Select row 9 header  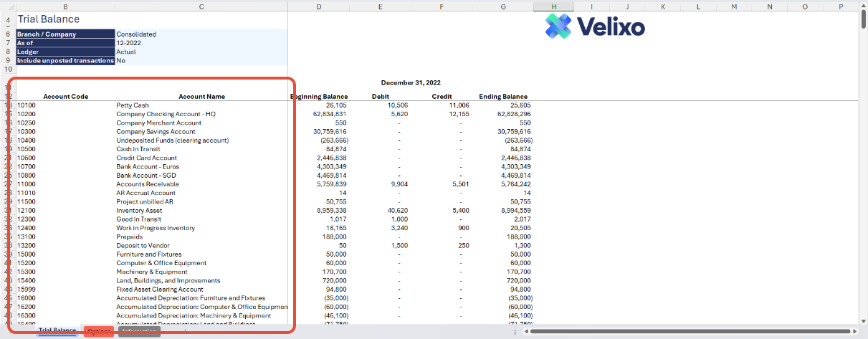[x=8, y=60]
